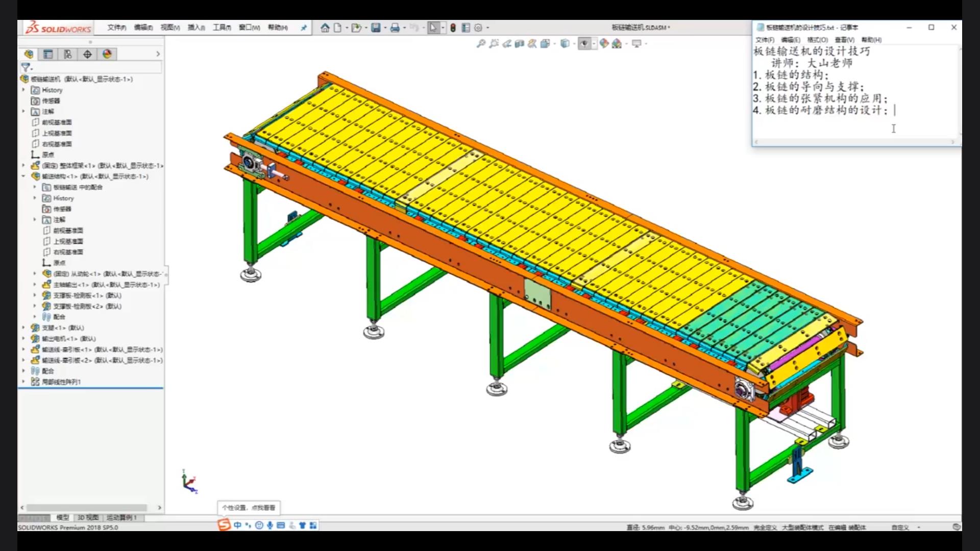Click the Save floppy disk icon
Viewport: 980px width, 551px height.
click(376, 28)
